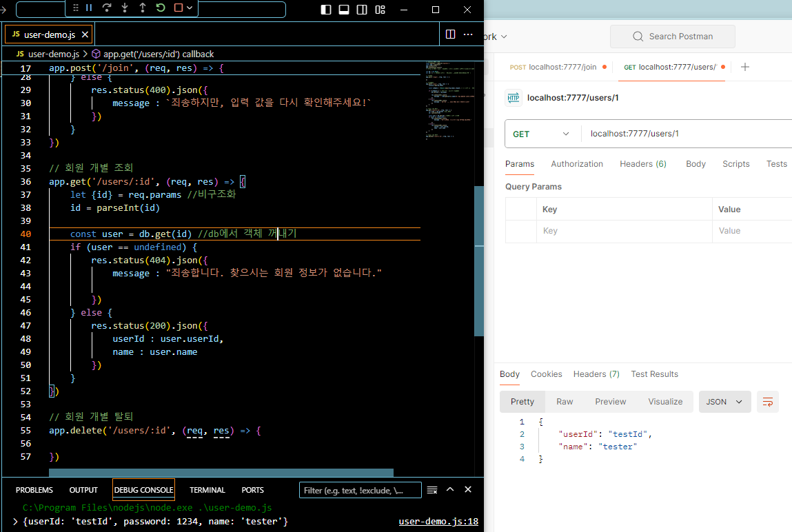Click the Search Postman box
The width and height of the screenshot is (792, 532).
point(672,37)
